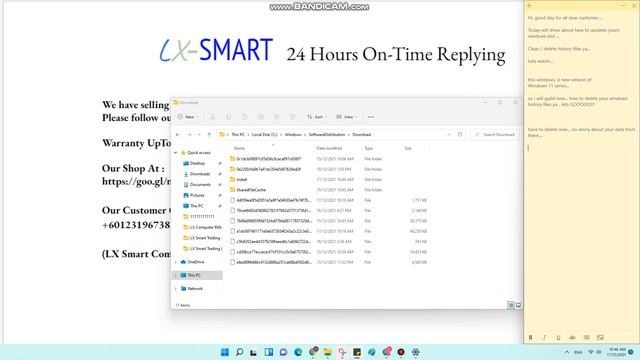Switch Explorer to details view
The width and height of the screenshot is (640, 360).
(x=511, y=305)
